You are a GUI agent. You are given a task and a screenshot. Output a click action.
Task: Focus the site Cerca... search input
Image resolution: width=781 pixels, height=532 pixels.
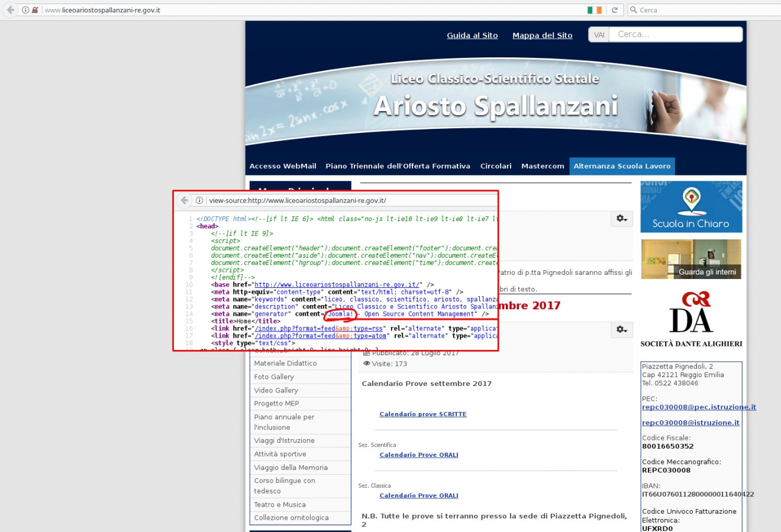click(676, 35)
